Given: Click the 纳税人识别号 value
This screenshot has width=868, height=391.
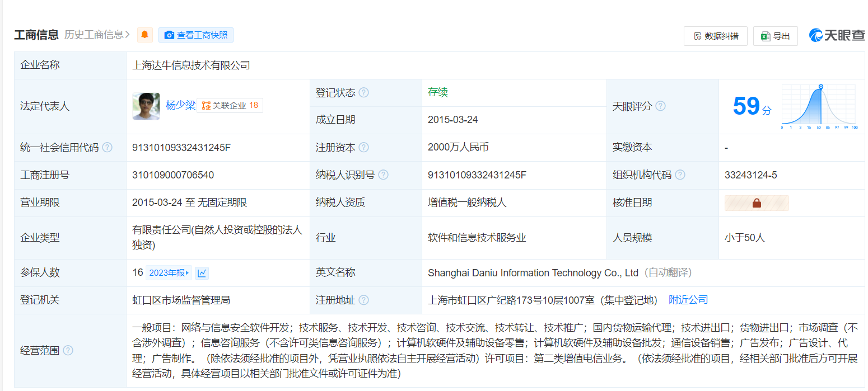Looking at the screenshot, I should pos(477,175).
